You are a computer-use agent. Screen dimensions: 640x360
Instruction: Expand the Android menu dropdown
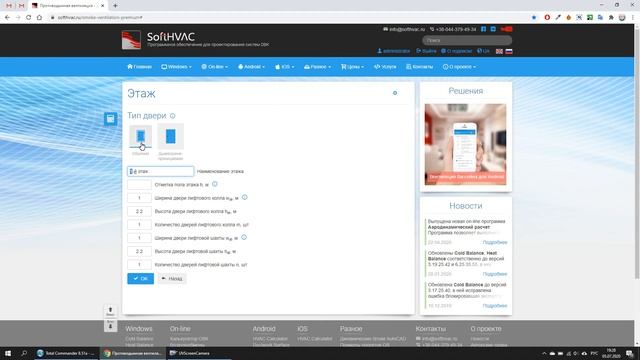(251, 67)
